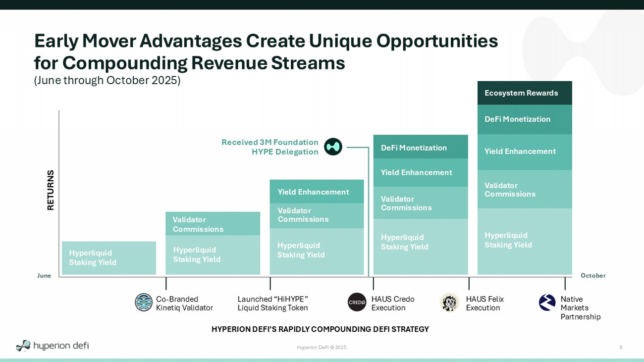
Task: Select the HAUS Felix mascot icon
Action: (449, 302)
